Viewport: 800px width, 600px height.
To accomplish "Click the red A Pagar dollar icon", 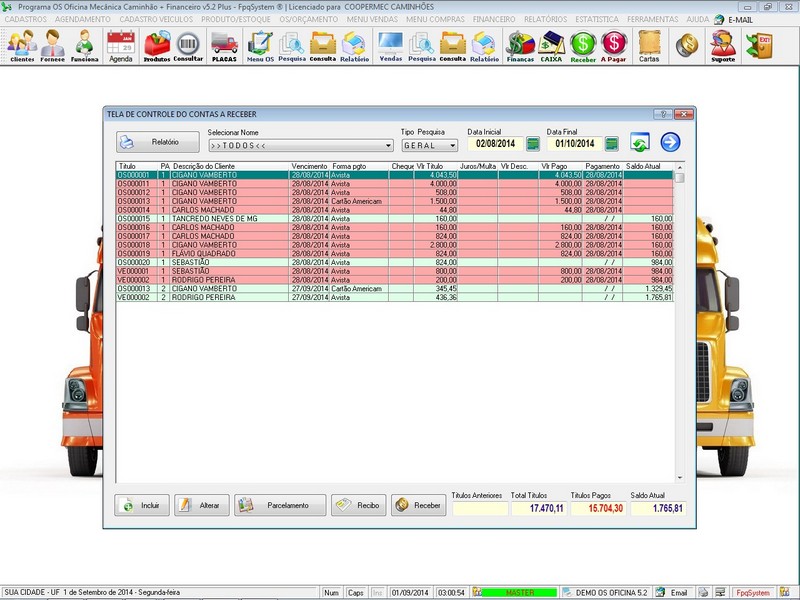I will 613,46.
